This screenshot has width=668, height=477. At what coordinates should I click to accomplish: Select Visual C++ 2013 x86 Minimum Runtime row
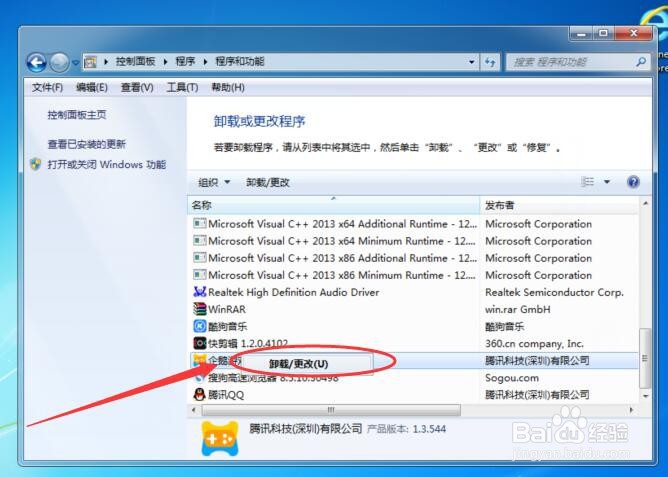click(413, 275)
